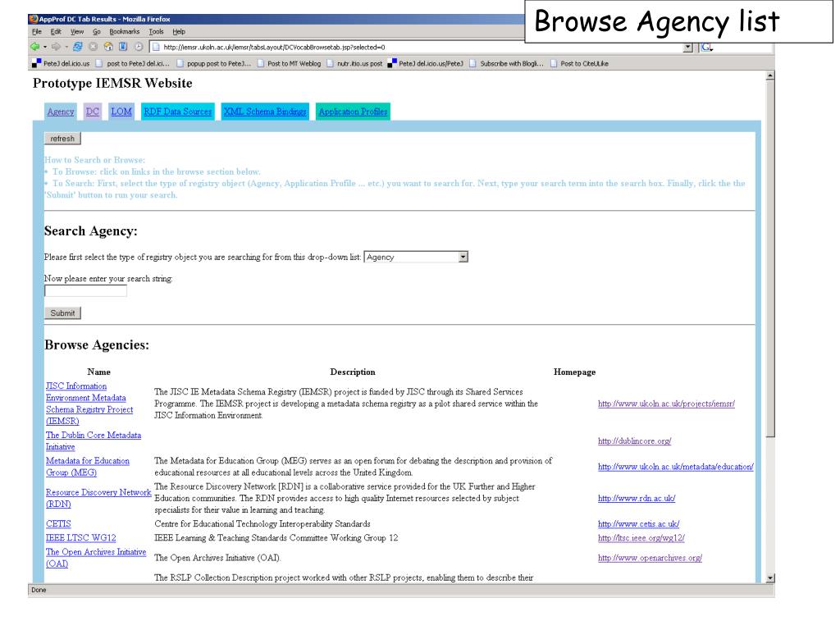Screen dimensions: 840x630
Task: Open the Edit menu
Action: tap(56, 32)
